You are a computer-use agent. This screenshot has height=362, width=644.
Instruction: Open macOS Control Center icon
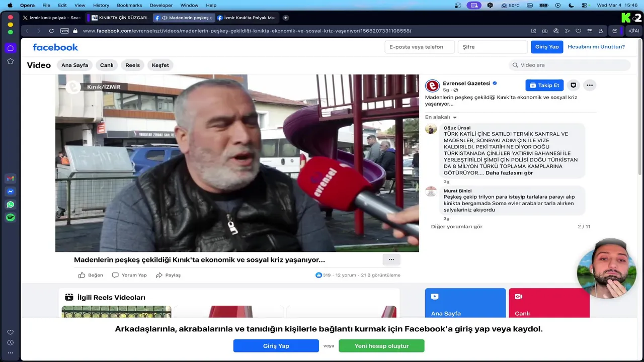tap(584, 5)
